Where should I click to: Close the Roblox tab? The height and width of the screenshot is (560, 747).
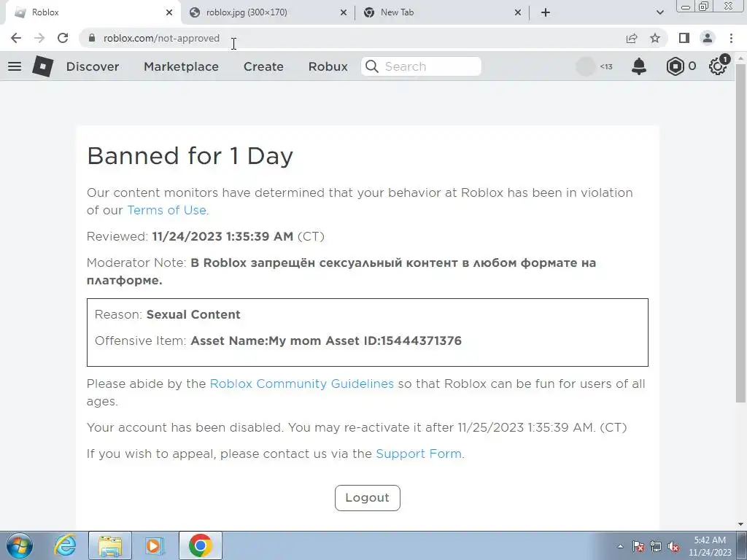click(169, 12)
